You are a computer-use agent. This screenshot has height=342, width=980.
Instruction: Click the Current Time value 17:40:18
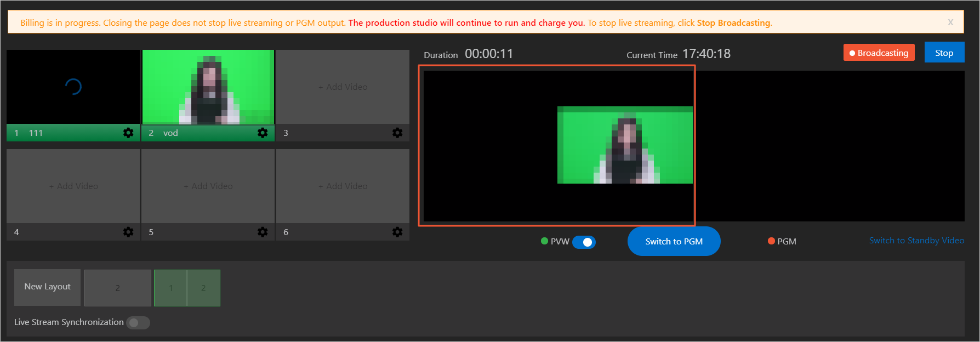coord(706,54)
